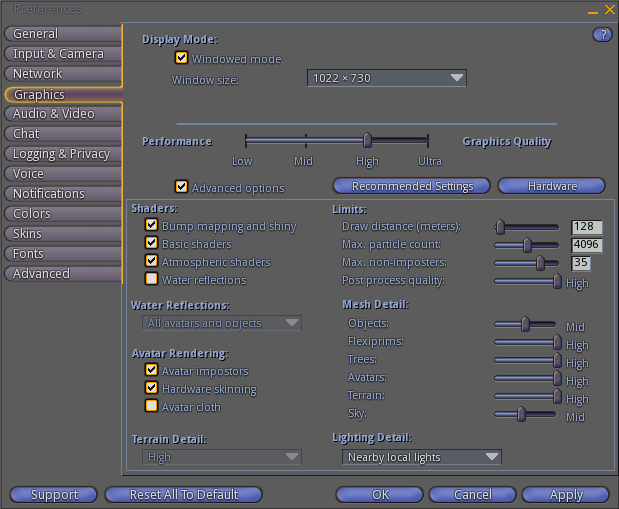619x509 pixels.
Task: Disable Bump mapping and shiny
Action: click(x=151, y=225)
